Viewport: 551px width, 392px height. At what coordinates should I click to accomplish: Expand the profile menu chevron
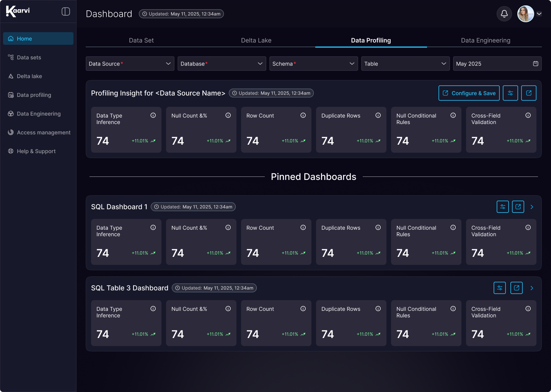[539, 14]
